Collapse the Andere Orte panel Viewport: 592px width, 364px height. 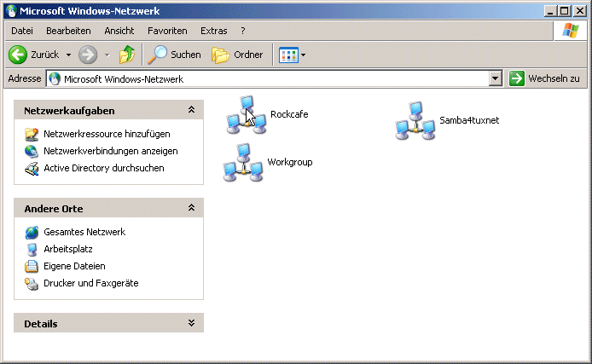click(191, 208)
